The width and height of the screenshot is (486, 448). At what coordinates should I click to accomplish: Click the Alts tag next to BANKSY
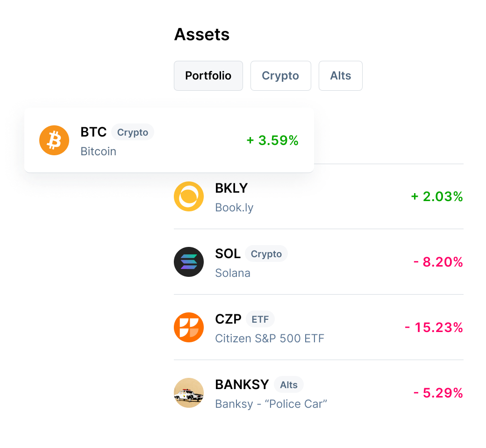[x=289, y=385]
